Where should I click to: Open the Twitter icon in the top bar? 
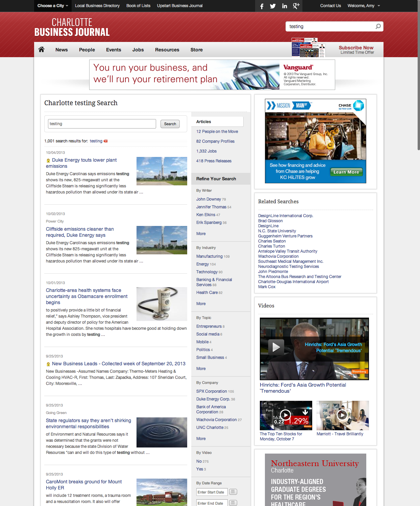pos(273,6)
